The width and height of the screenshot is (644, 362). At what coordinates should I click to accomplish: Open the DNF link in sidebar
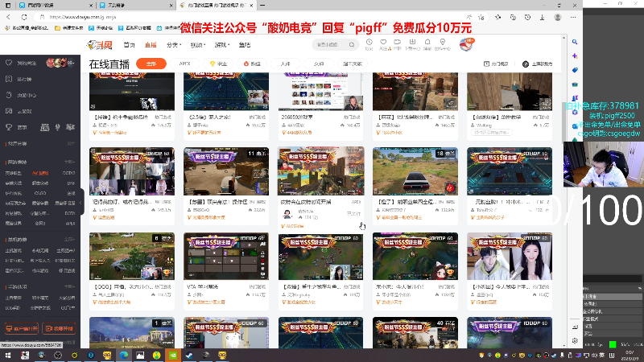click(x=71, y=183)
